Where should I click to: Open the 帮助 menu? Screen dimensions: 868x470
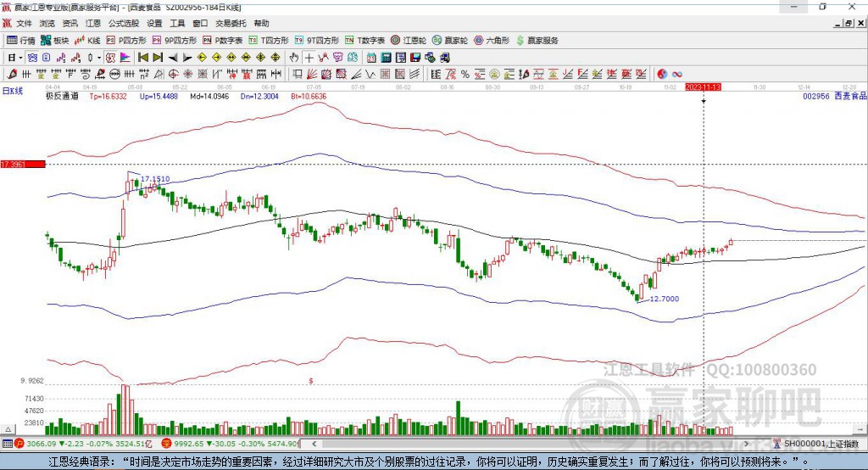click(x=261, y=23)
